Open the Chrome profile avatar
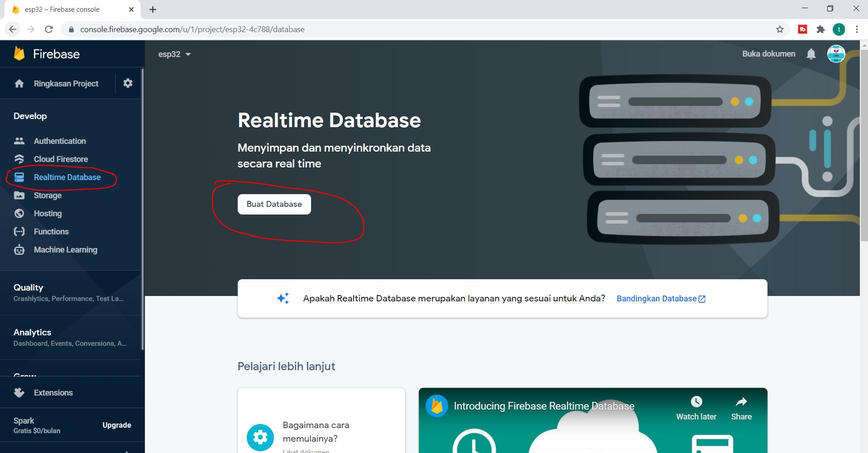The height and width of the screenshot is (453, 868). pos(839,29)
